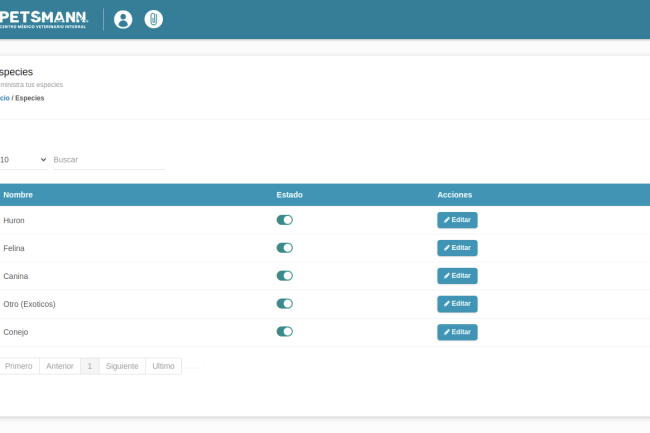This screenshot has height=433, width=650.
Task: Toggle the Otro (Exoticos) status switch
Action: tap(284, 304)
